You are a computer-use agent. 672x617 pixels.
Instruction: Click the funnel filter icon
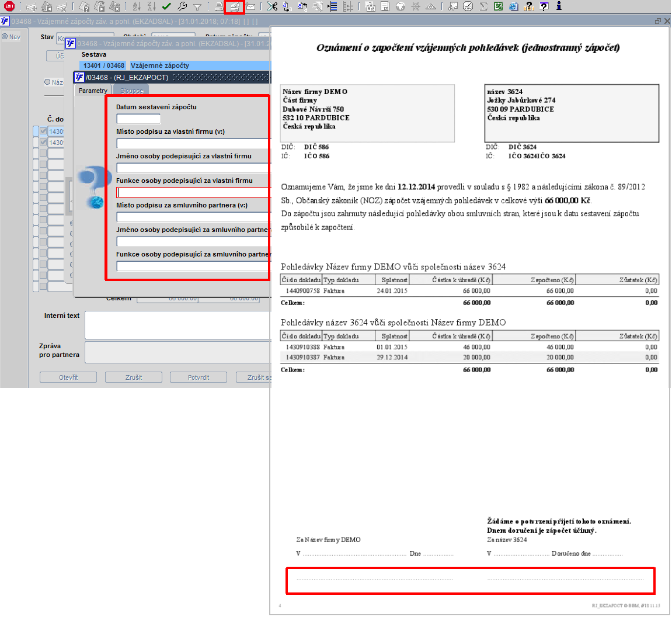pyautogui.click(x=197, y=6)
